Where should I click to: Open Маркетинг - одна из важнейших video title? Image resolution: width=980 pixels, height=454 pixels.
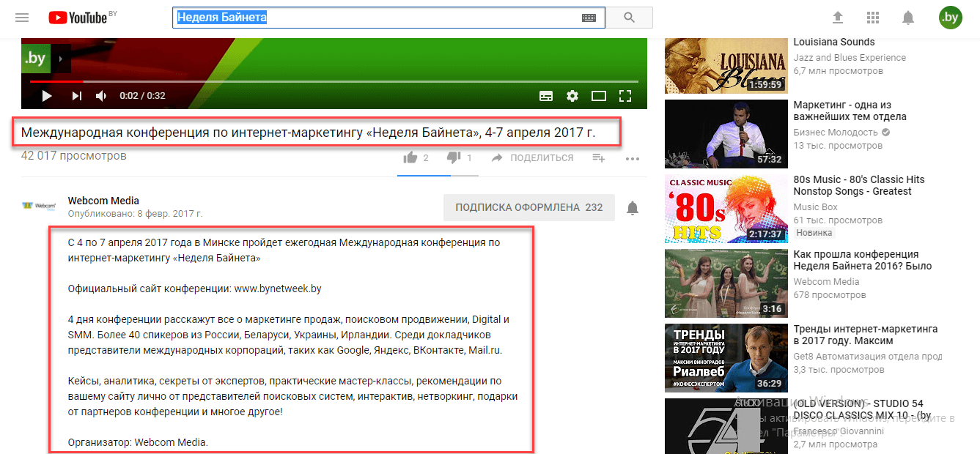point(850,111)
